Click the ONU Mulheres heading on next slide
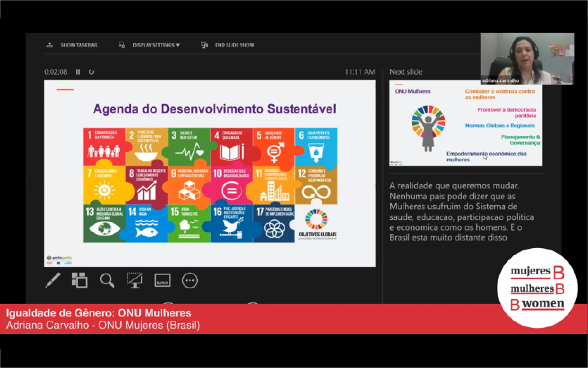The height and width of the screenshot is (368, 588). [x=413, y=91]
